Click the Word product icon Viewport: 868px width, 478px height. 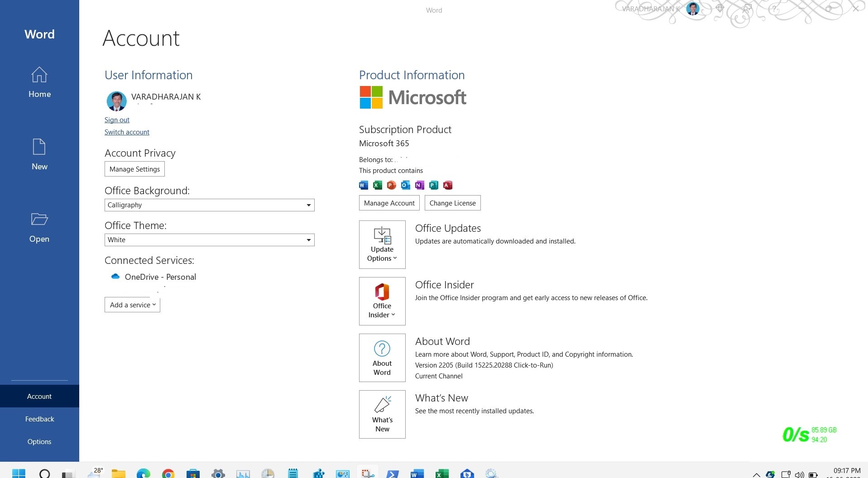[364, 185]
